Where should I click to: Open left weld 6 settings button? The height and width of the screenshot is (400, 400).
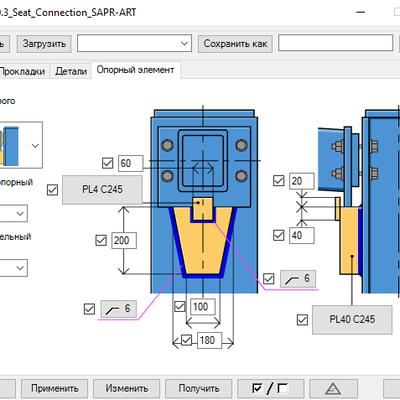click(118, 309)
